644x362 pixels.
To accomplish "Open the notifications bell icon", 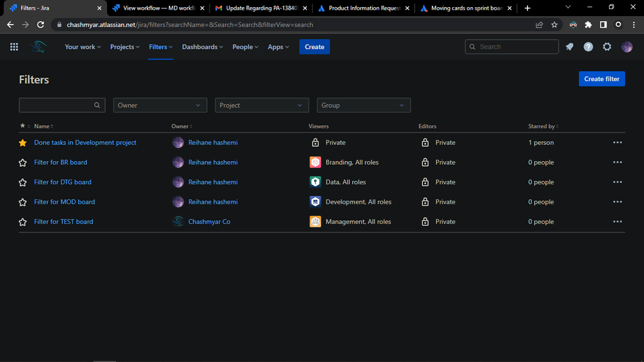I will 569,47.
